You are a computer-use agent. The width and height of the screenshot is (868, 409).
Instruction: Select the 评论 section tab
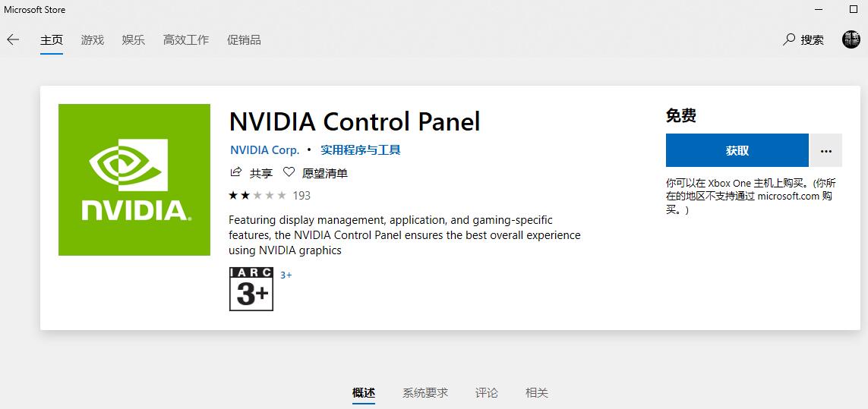487,392
